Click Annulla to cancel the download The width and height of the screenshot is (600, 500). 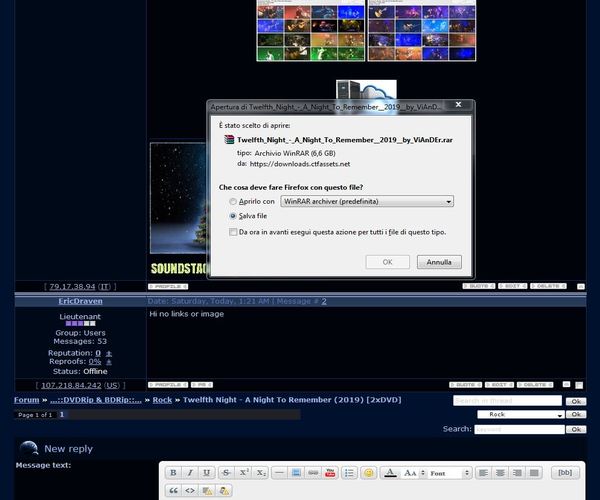click(438, 262)
